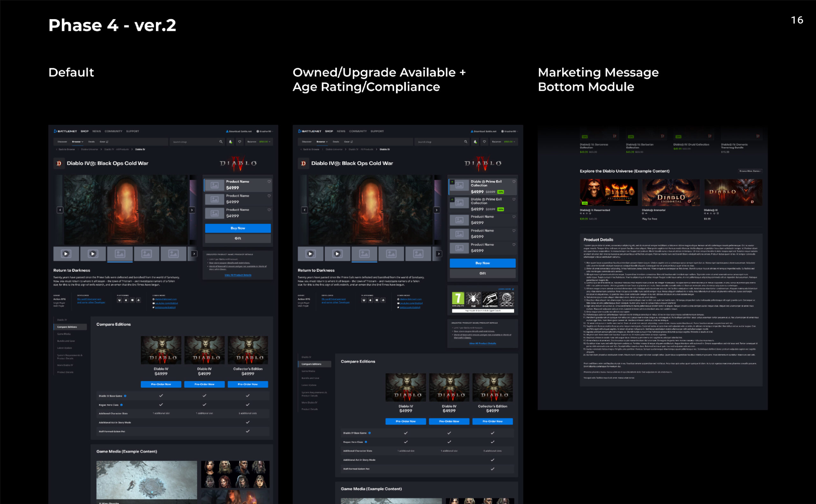Open notifications bell in Default mockup
Image resolution: width=816 pixels, height=504 pixels.
click(230, 142)
